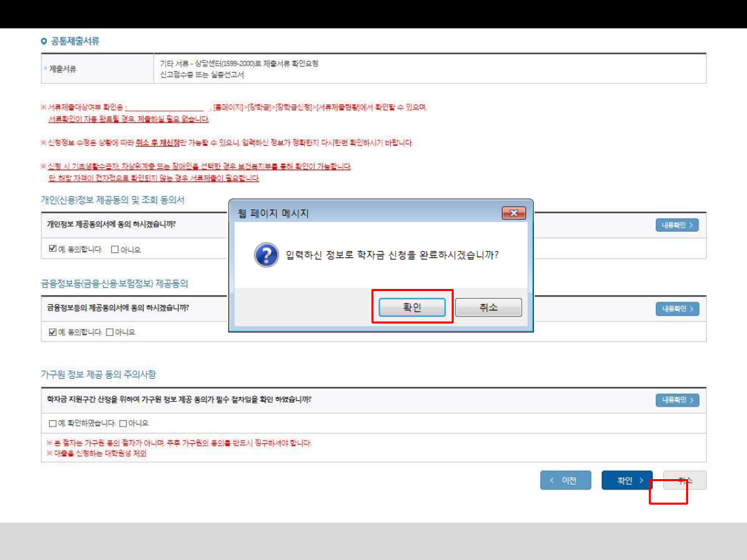The height and width of the screenshot is (560, 747).
Task: Click 취소 in the confirmation dialog
Action: pos(488,308)
